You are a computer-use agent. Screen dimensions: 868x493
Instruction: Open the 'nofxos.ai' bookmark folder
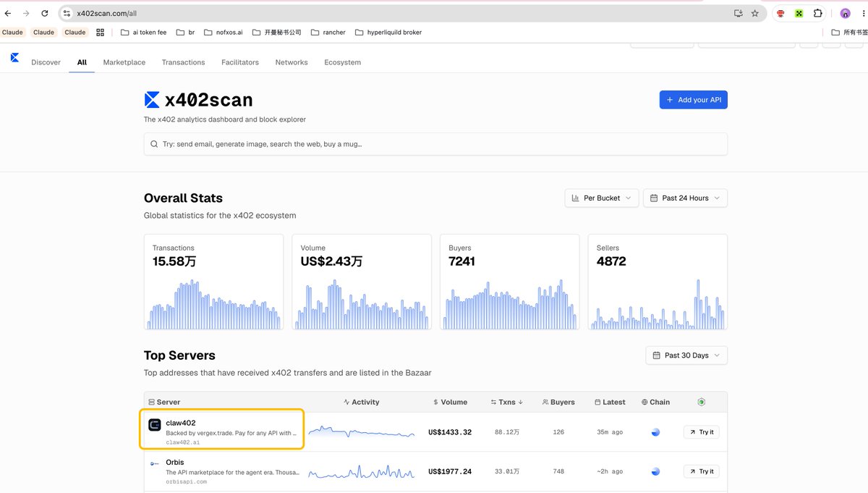[224, 32]
